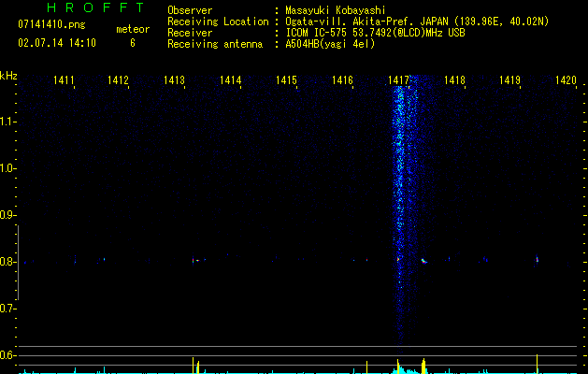Click time axis label 1417
This screenshot has width=588, height=374.
pyautogui.click(x=398, y=80)
